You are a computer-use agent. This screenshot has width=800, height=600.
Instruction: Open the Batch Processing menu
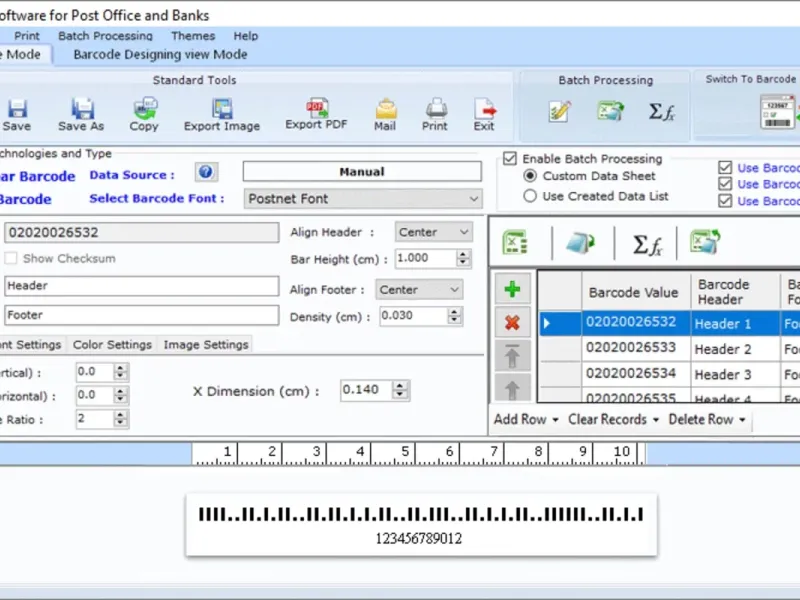pyautogui.click(x=105, y=36)
